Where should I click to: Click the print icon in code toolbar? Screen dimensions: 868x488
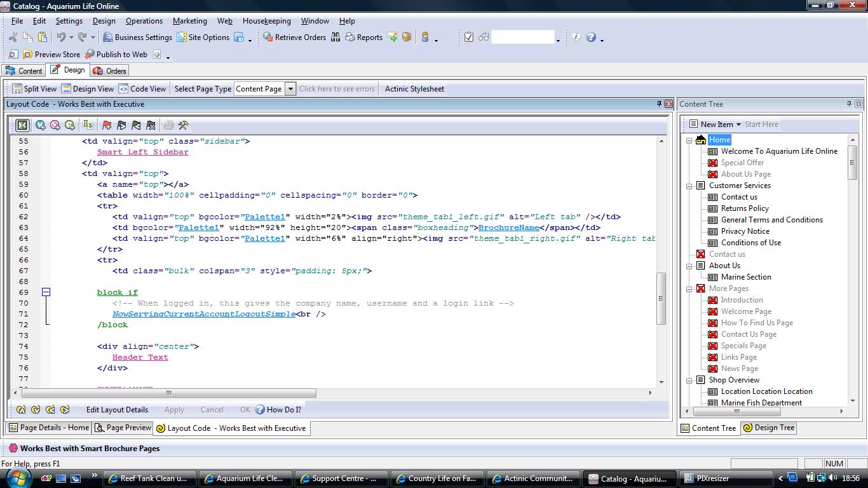[168, 125]
